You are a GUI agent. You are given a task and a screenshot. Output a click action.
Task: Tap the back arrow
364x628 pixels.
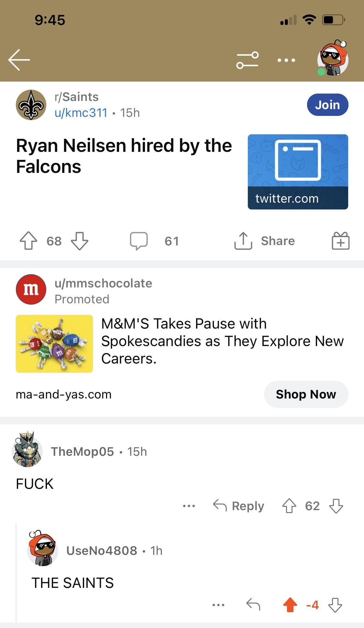19,60
